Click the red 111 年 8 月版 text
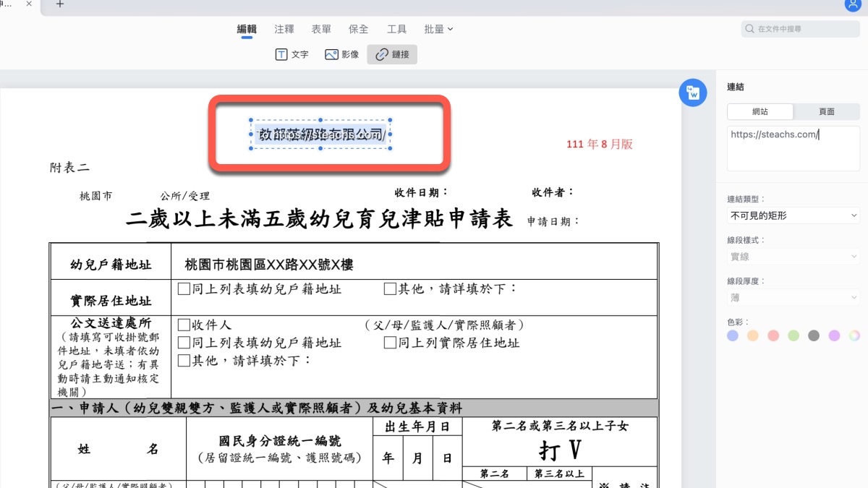The width and height of the screenshot is (868, 488). pyautogui.click(x=600, y=144)
